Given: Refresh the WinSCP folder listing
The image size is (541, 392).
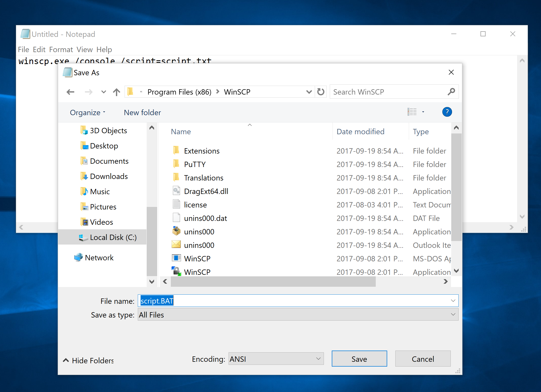Looking at the screenshot, I should point(321,92).
